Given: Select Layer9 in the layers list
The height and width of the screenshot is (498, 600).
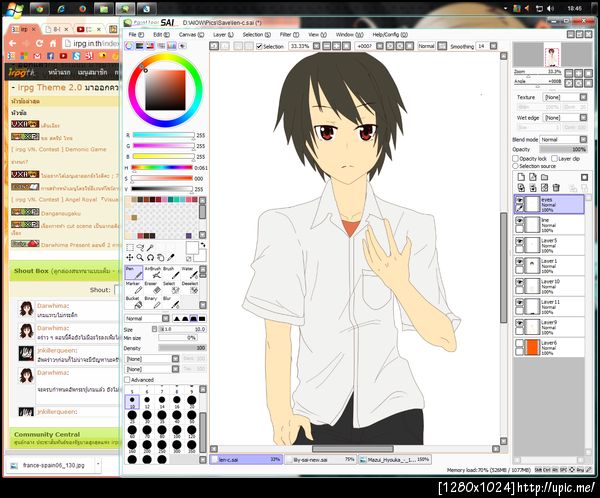Looking at the screenshot, I should pyautogui.click(x=549, y=327).
